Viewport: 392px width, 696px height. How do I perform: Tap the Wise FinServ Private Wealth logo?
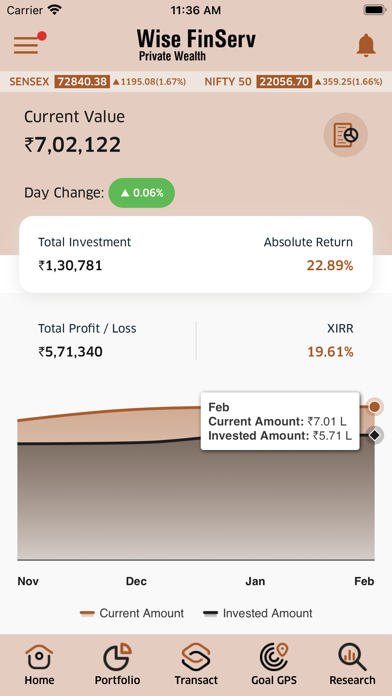(196, 44)
